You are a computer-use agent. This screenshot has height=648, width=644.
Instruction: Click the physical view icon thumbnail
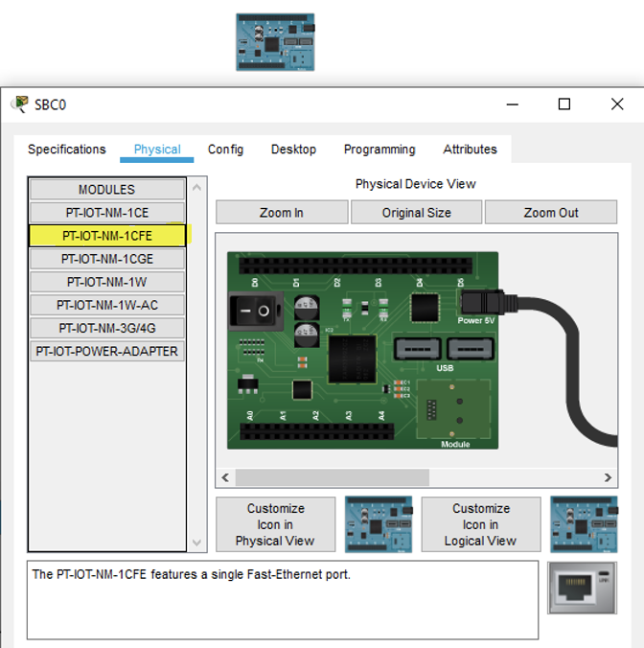379,524
